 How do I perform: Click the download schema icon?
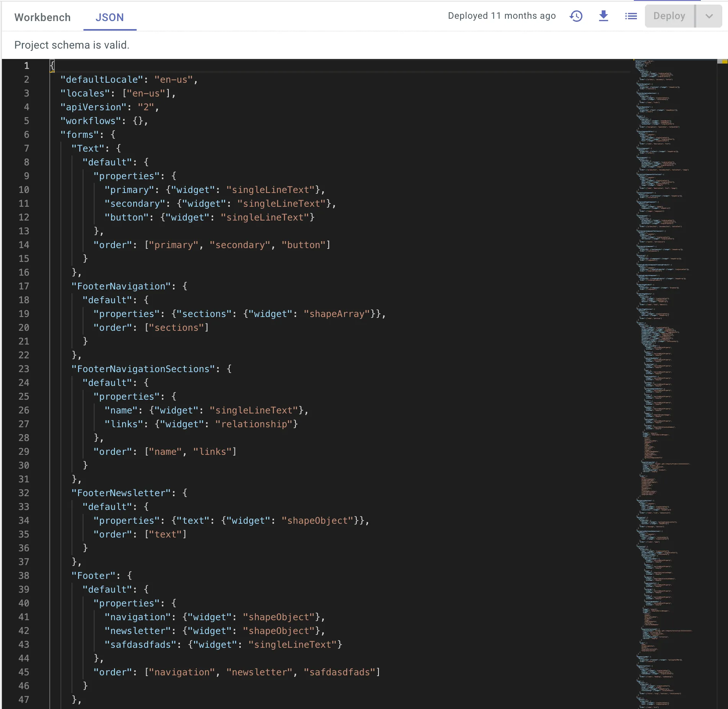pos(604,16)
